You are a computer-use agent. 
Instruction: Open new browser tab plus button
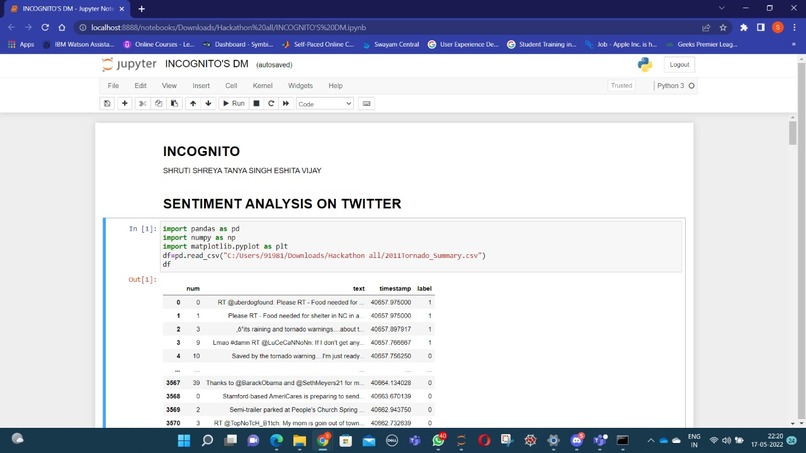pyautogui.click(x=141, y=9)
